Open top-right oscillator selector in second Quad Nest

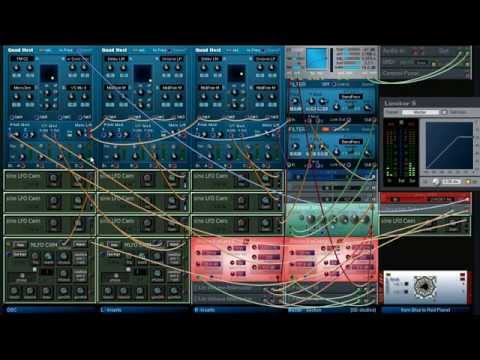(x=171, y=59)
